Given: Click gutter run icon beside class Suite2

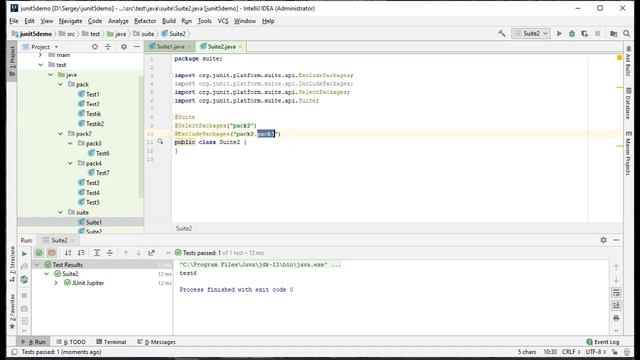Looking at the screenshot, I should [160, 142].
